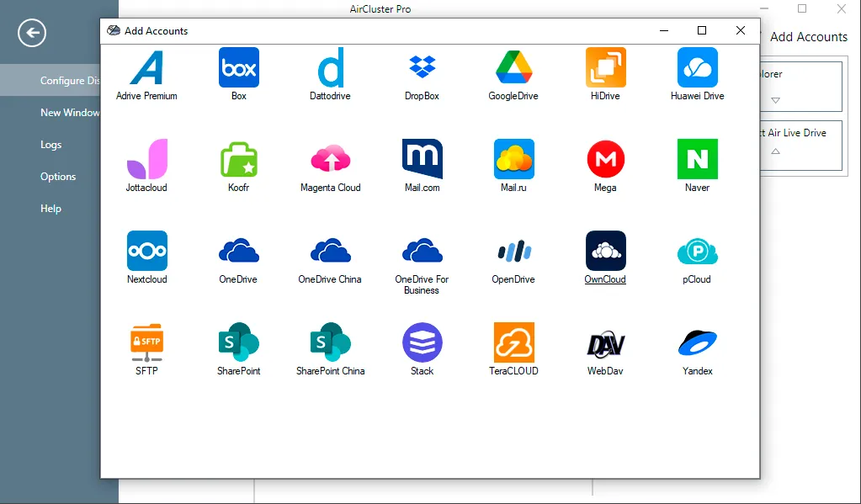
Task: Select the OneDrive China icon
Action: [331, 251]
